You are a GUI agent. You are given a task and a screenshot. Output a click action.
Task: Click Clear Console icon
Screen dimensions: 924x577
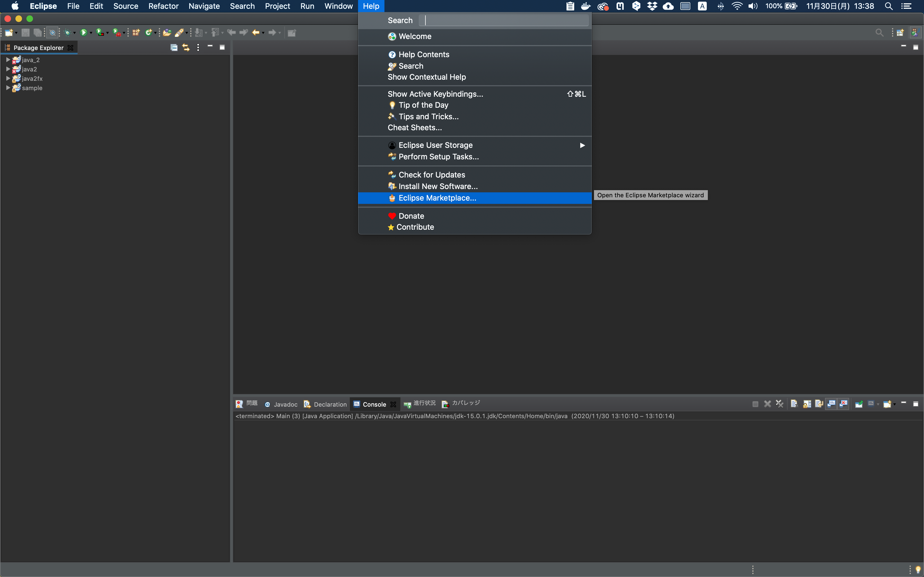[794, 404]
